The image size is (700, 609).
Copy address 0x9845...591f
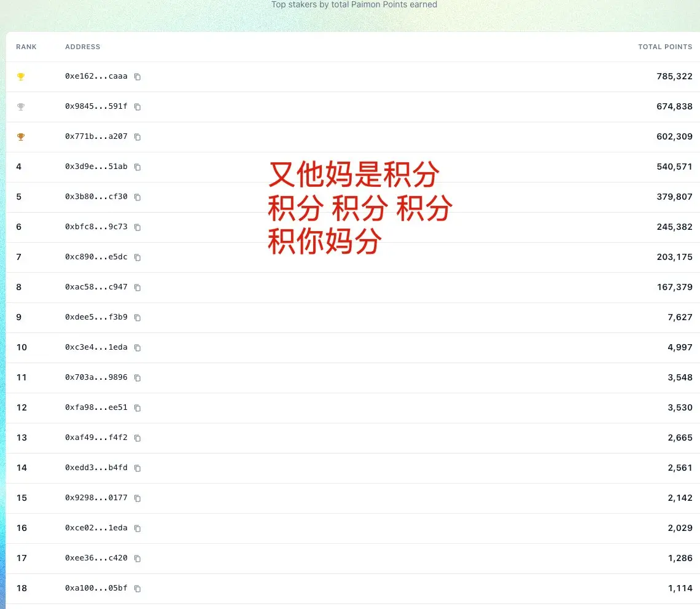pos(138,107)
